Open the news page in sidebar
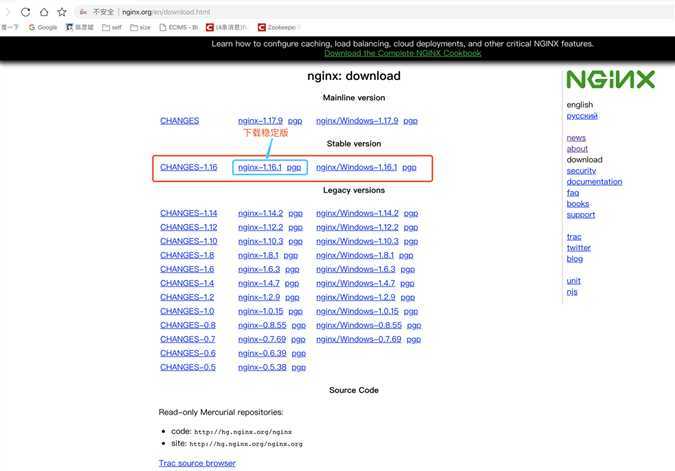 pyautogui.click(x=576, y=138)
